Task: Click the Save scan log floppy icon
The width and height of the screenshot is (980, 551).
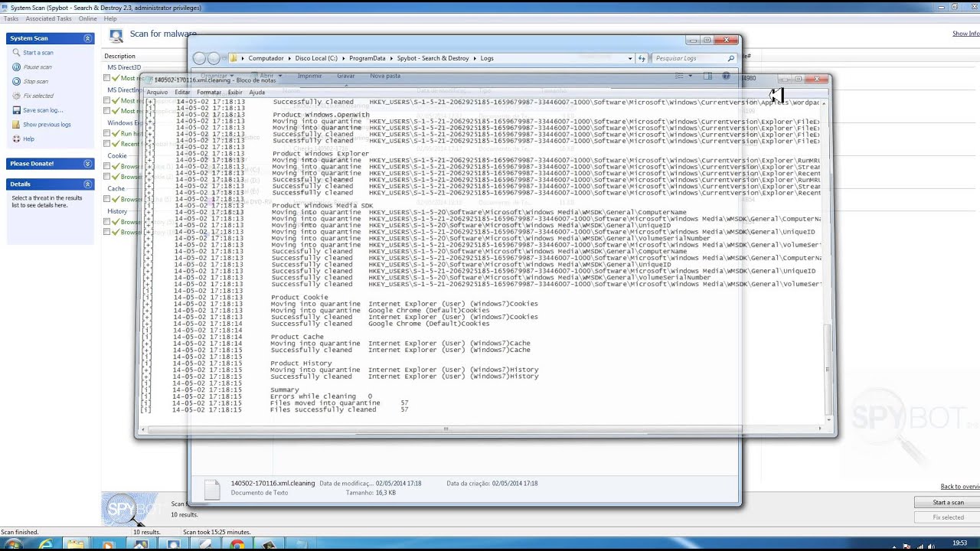Action: point(16,110)
